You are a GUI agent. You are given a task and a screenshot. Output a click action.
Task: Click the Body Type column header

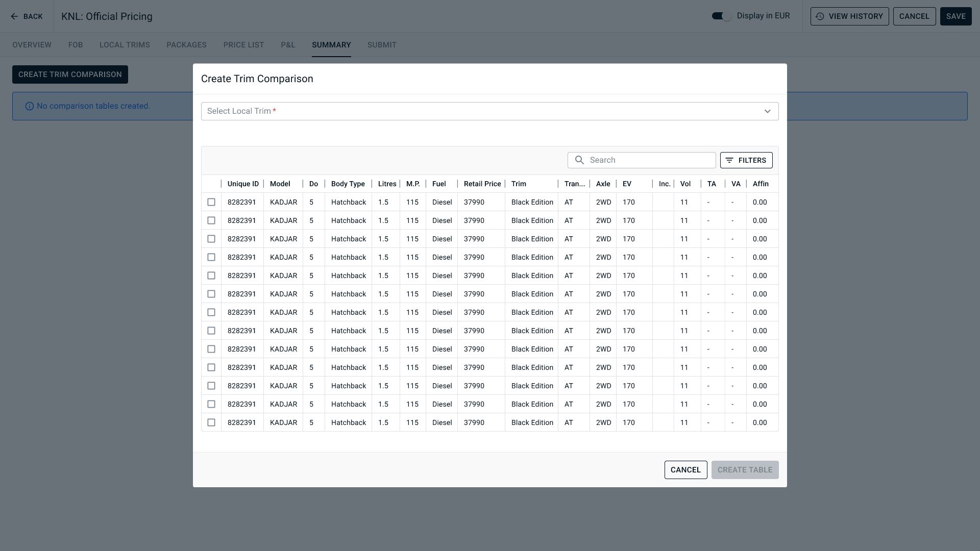(x=348, y=184)
